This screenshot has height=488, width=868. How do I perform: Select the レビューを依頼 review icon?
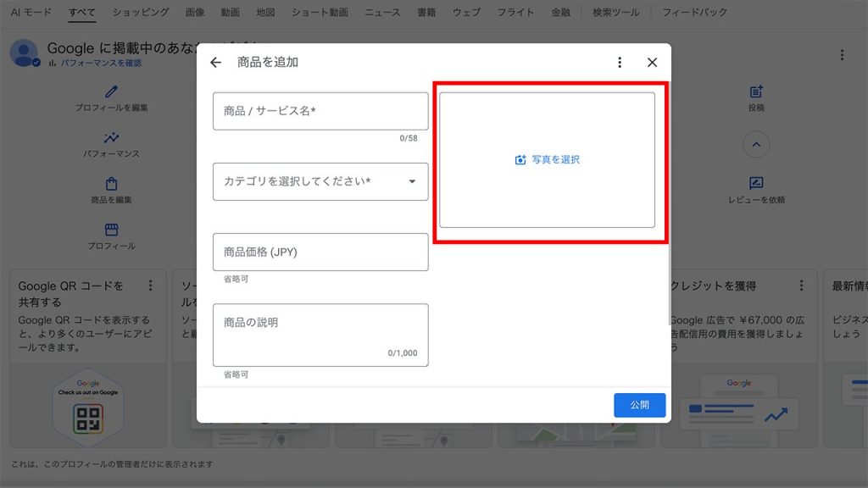(x=755, y=182)
